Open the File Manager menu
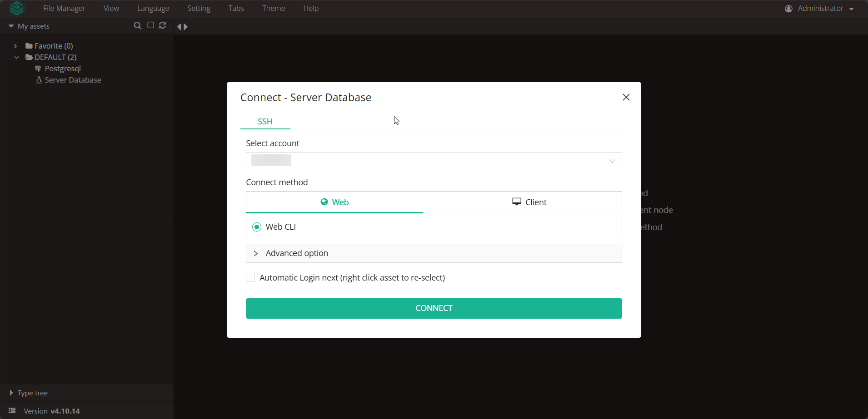This screenshot has height=419, width=868. pos(63,8)
